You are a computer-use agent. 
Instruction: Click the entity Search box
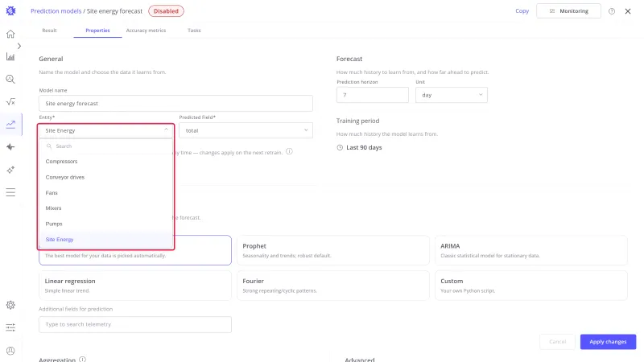pos(106,146)
